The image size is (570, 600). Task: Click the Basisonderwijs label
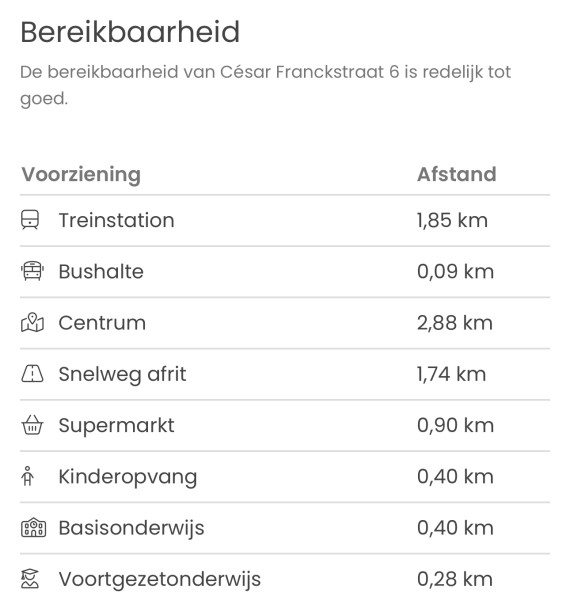pyautogui.click(x=131, y=528)
